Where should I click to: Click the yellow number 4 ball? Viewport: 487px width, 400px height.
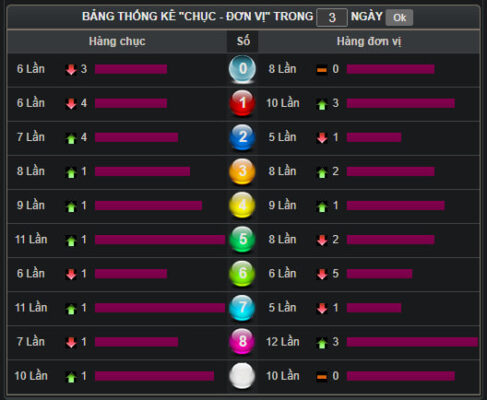pyautogui.click(x=242, y=205)
